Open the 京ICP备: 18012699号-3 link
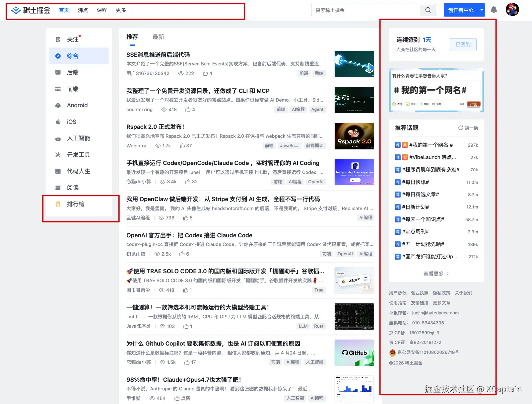The image size is (532, 404). point(414,333)
